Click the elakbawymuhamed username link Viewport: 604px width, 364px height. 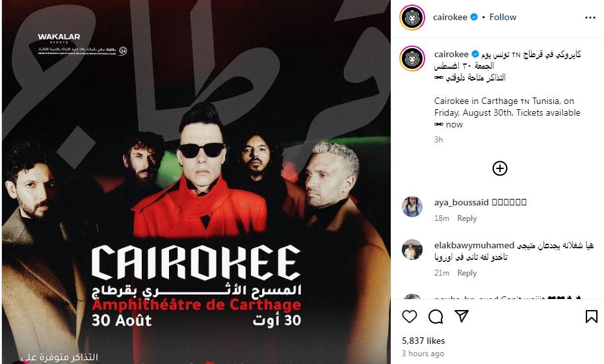coord(474,245)
